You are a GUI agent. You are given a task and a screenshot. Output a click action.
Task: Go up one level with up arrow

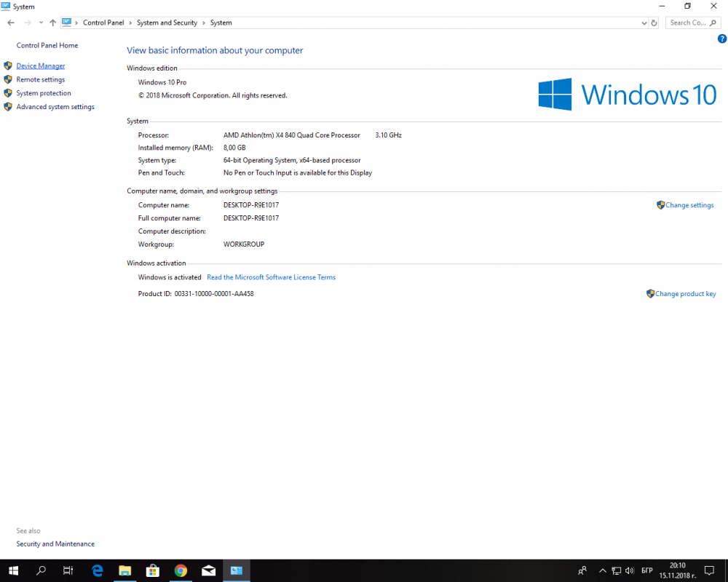(52, 23)
